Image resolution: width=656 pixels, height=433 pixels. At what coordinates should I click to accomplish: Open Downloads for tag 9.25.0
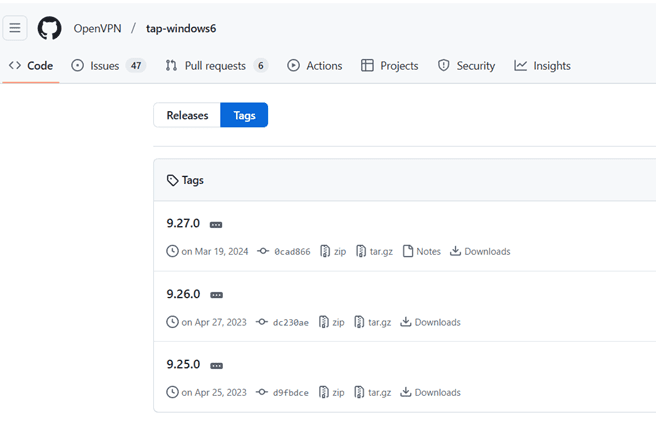click(430, 392)
